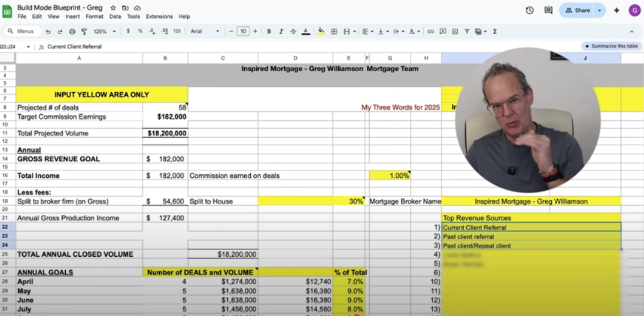Click the Borders grid icon
This screenshot has height=316, width=644.
point(334,31)
